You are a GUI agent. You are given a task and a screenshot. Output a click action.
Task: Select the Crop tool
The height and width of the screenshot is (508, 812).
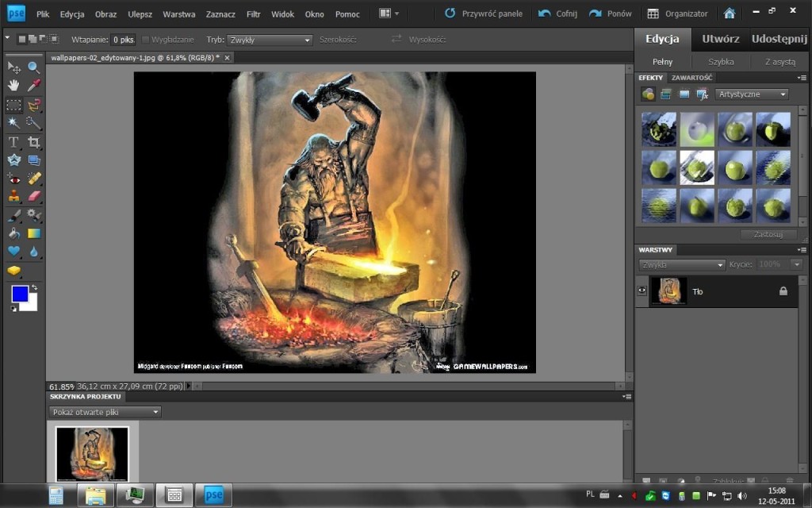point(34,142)
